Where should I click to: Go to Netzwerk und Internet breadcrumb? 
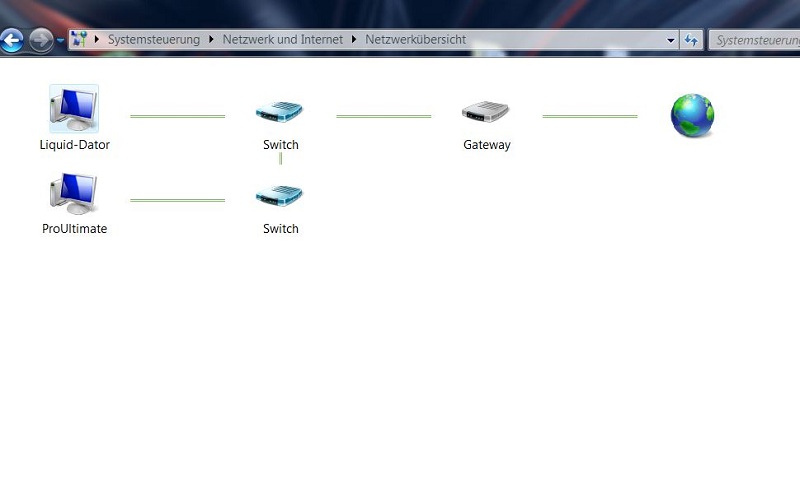tap(283, 39)
